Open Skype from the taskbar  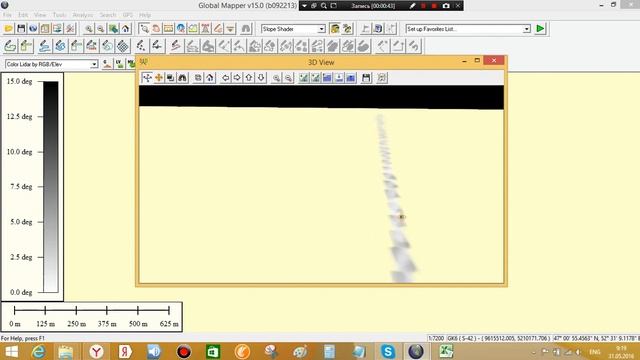[x=387, y=351]
